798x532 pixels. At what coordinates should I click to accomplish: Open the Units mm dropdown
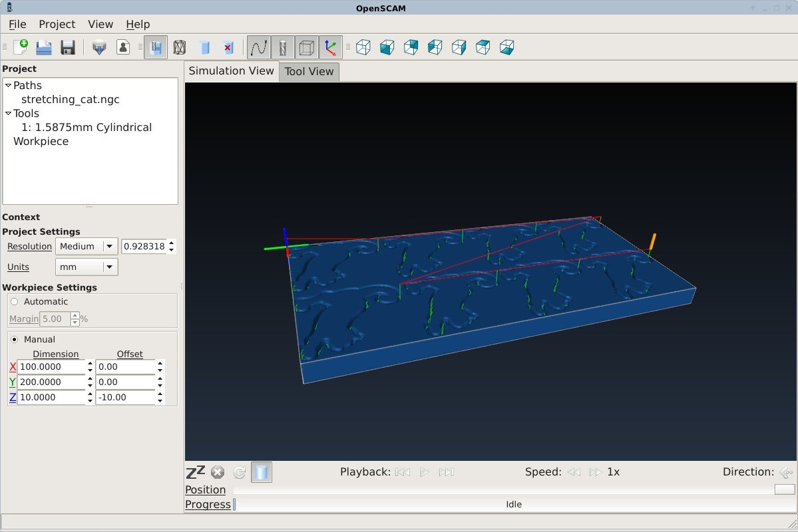pos(87,267)
